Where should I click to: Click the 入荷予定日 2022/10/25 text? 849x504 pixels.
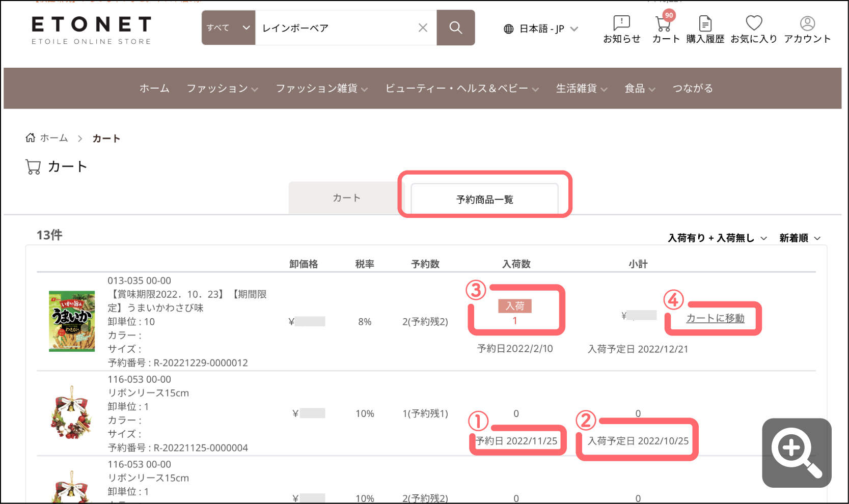click(x=638, y=441)
